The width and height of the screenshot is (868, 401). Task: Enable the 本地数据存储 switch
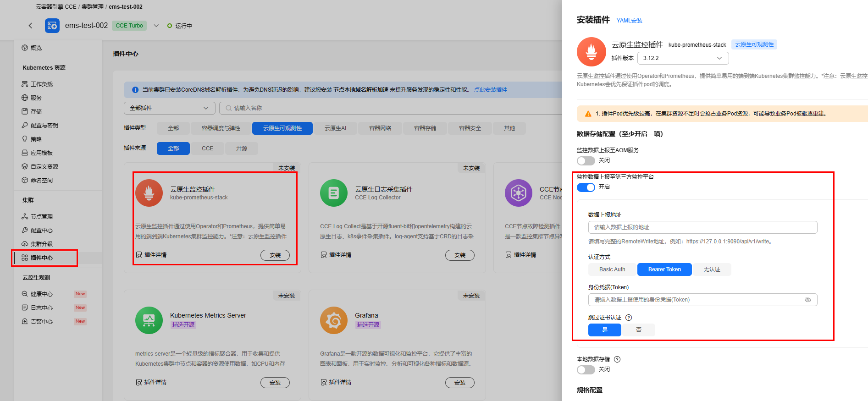point(586,369)
